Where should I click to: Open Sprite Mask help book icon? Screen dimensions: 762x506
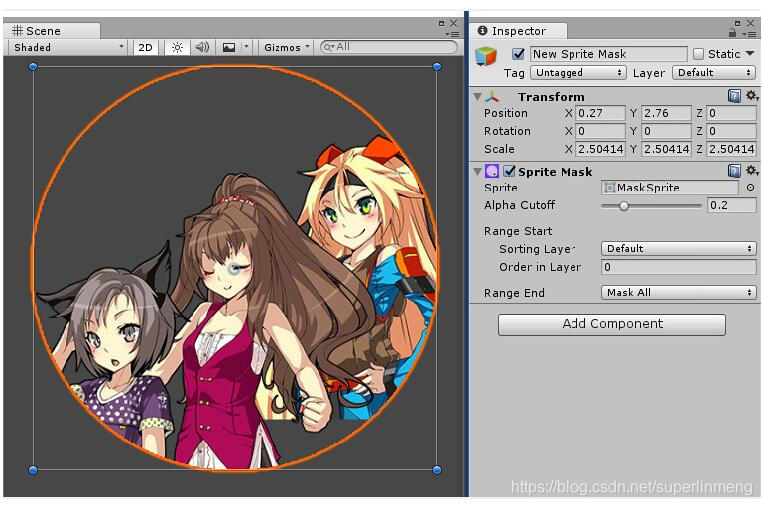coord(734,171)
